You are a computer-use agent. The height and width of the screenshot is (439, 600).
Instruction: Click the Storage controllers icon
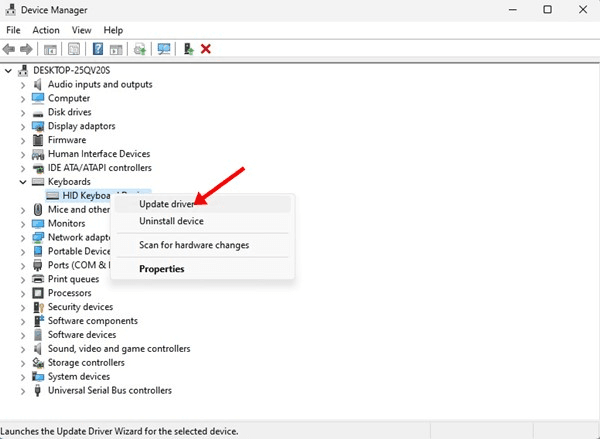pos(38,362)
